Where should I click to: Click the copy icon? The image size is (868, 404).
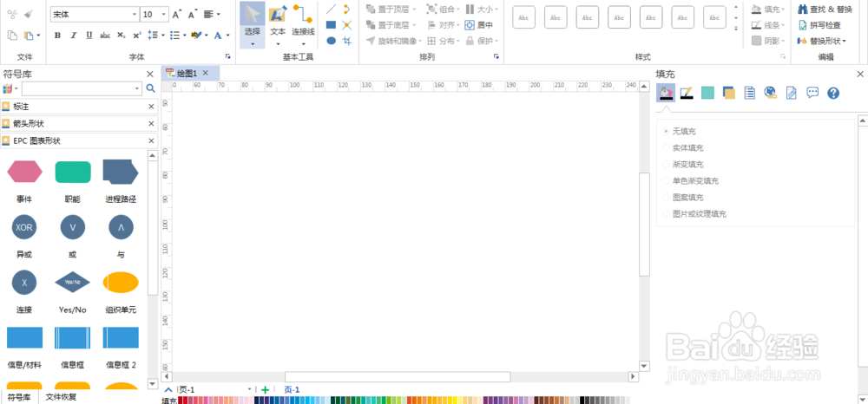(x=12, y=36)
